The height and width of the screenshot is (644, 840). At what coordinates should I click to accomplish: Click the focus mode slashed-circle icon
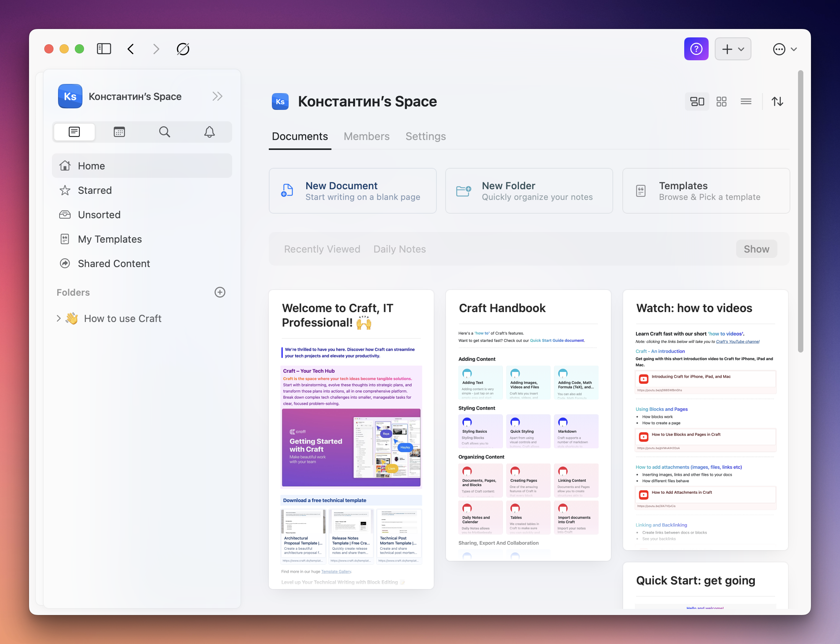click(x=183, y=49)
